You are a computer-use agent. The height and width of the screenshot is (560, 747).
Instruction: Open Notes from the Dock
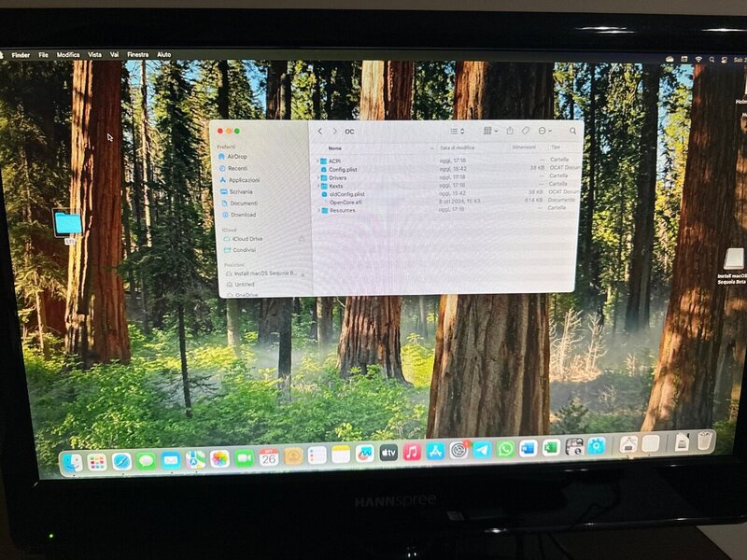341,455
